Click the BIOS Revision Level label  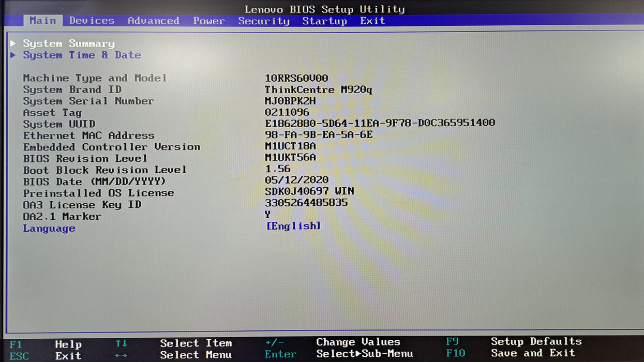(x=85, y=158)
